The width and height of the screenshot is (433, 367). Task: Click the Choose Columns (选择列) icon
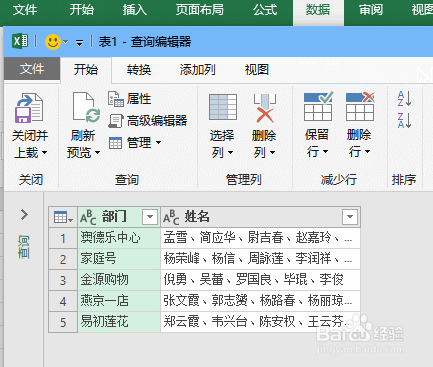point(223,107)
